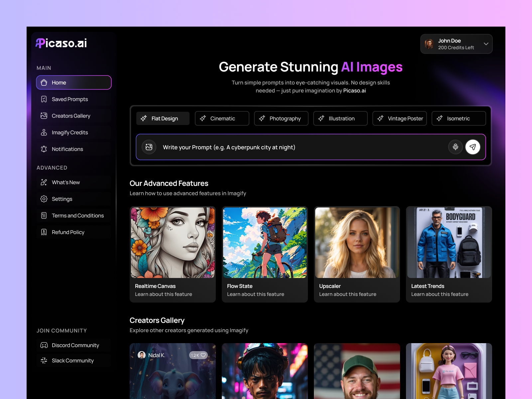Switch from Flat Design to Isometric style

[x=459, y=118]
